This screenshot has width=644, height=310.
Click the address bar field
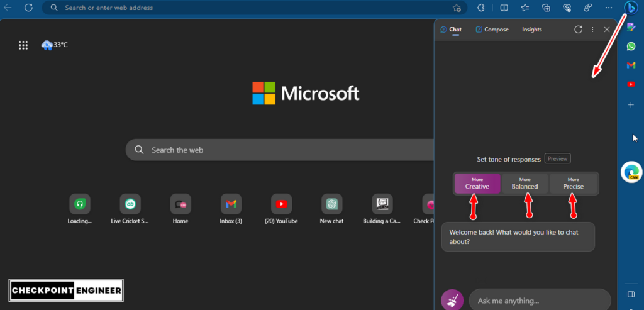(x=254, y=8)
